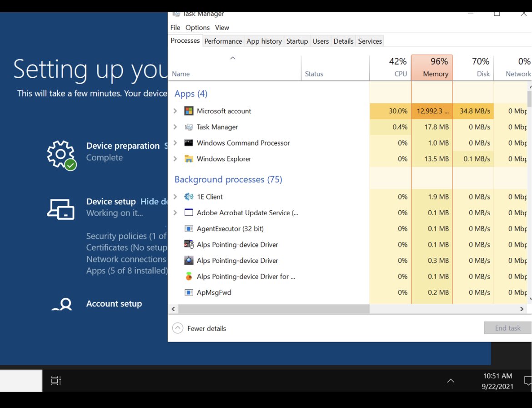The width and height of the screenshot is (532, 408).
Task: Show hidden system tray icons
Action: (x=450, y=381)
